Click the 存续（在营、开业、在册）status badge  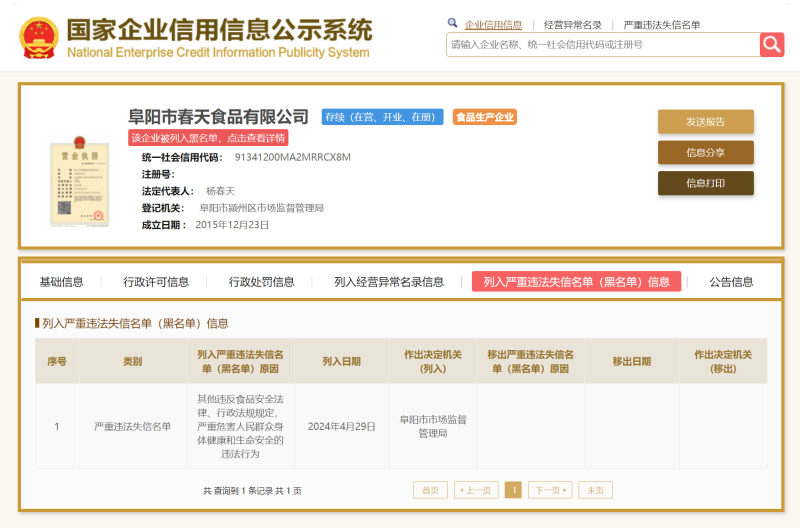pyautogui.click(x=381, y=117)
